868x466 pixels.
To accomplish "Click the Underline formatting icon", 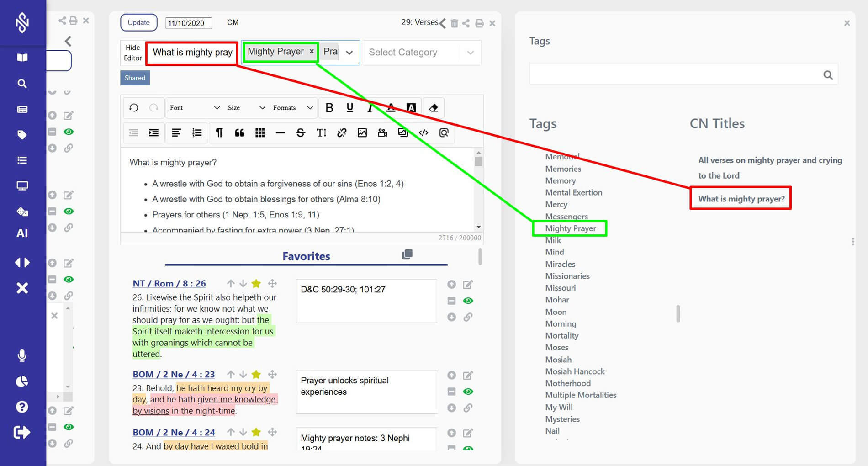I will coord(349,108).
